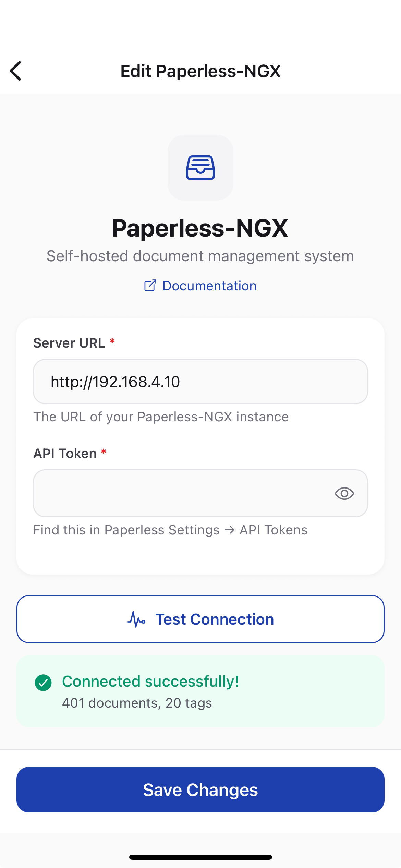The image size is (401, 868).
Task: Tap the API Tokens settings hint text
Action: [x=170, y=530]
